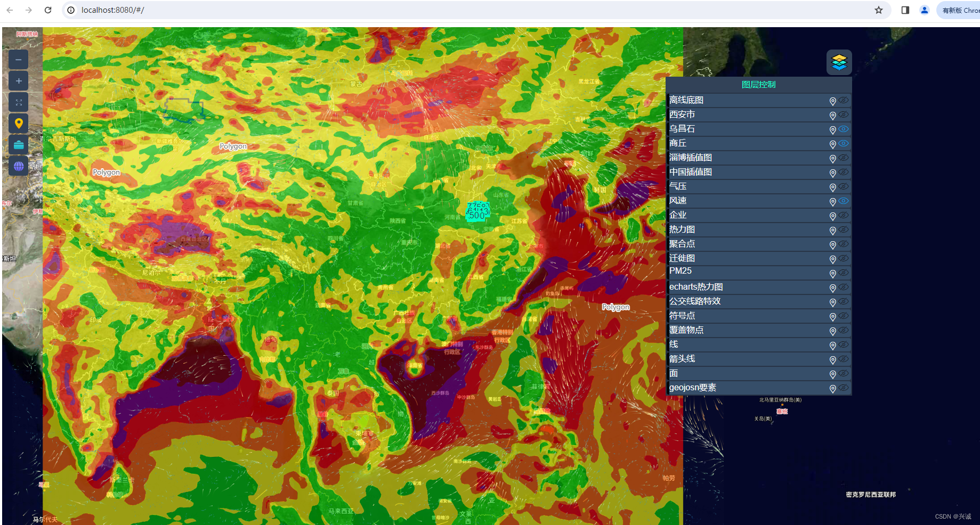Show the 离线底图 layer via eye icon
980x525 pixels.
point(844,100)
